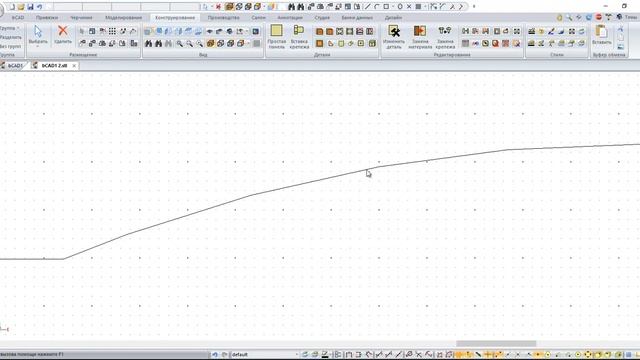Open the Привязки ribbon tab
Viewport: 640px width, 360px height.
tap(47, 18)
